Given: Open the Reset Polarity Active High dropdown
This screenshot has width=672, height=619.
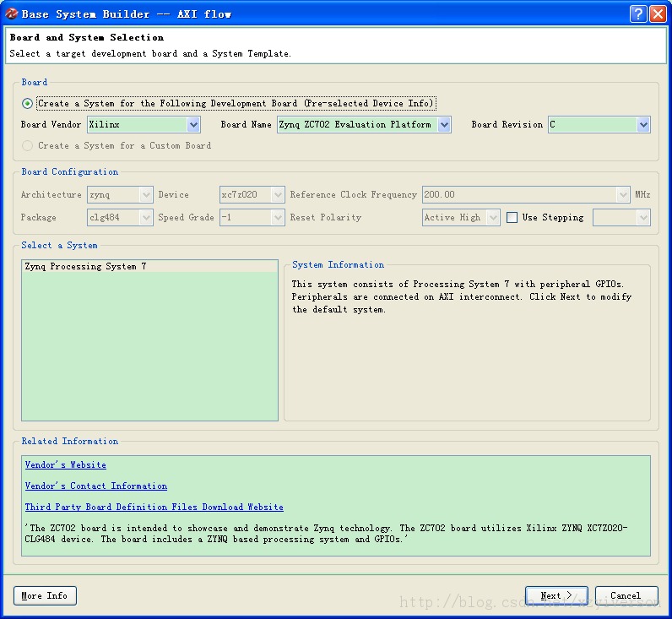Looking at the screenshot, I should (x=461, y=217).
